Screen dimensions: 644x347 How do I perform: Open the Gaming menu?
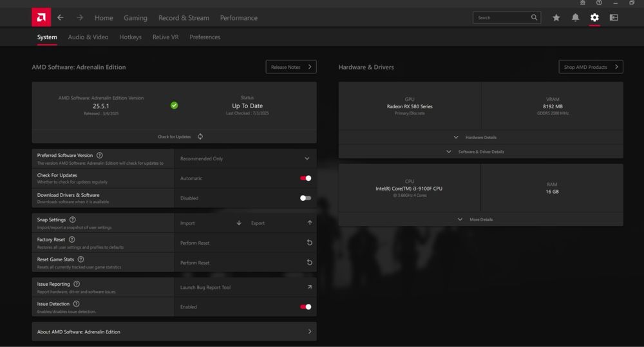135,17
